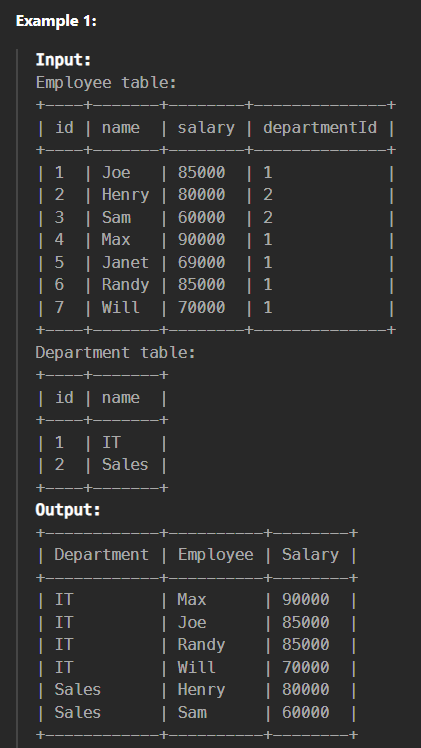Click Sam's salary 60000 in Employee table
The width and height of the screenshot is (421, 748).
(201, 217)
